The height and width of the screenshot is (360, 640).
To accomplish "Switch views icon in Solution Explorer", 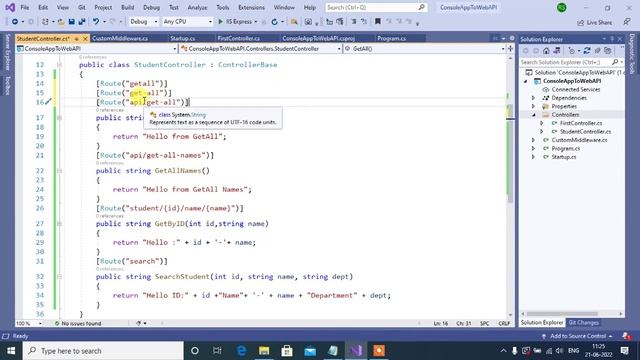I will pyautogui.click(x=556, y=51).
